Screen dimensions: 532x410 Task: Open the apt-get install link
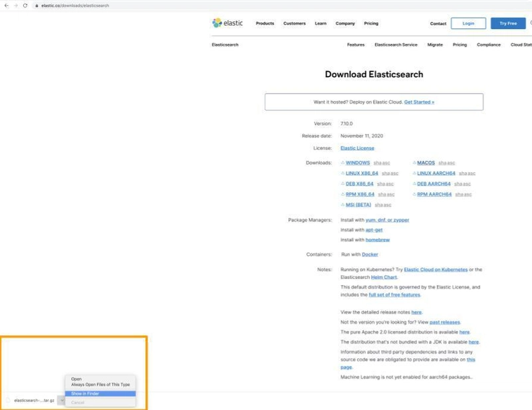click(374, 230)
